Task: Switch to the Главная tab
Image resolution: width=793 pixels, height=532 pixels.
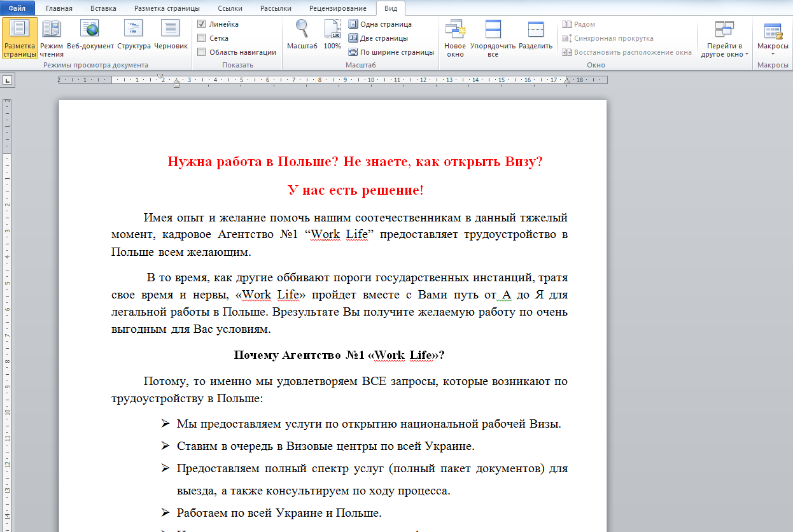Action: point(59,8)
